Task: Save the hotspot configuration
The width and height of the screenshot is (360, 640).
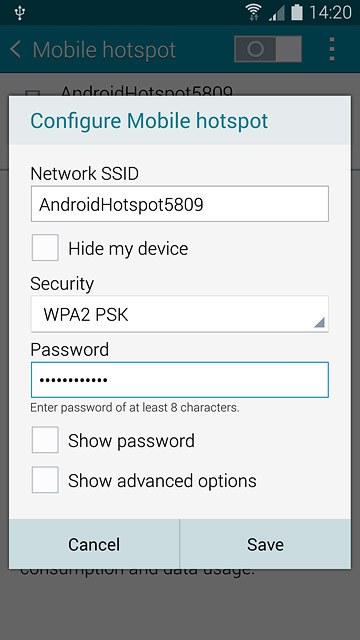Action: pyautogui.click(x=265, y=544)
